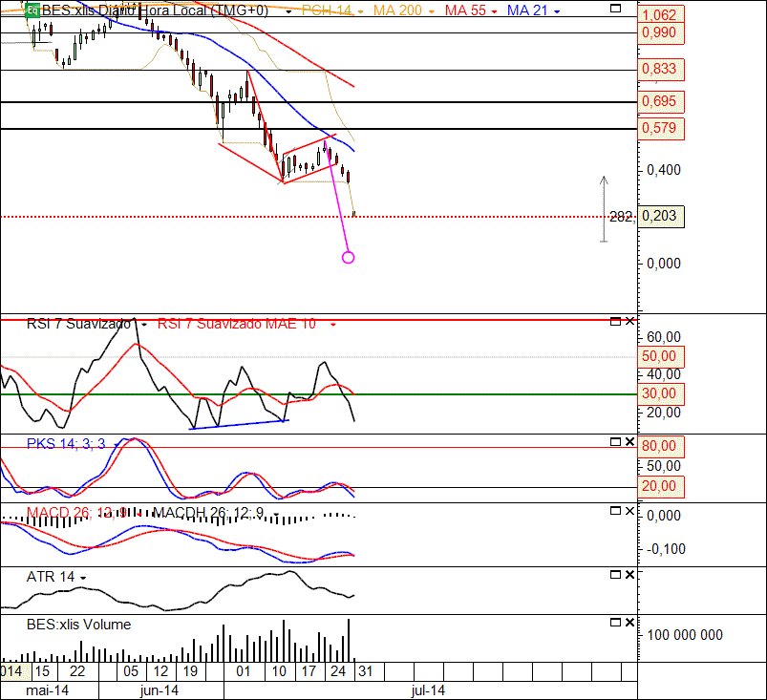Open the MACD 26; 12; 9 dropdown

point(139,514)
